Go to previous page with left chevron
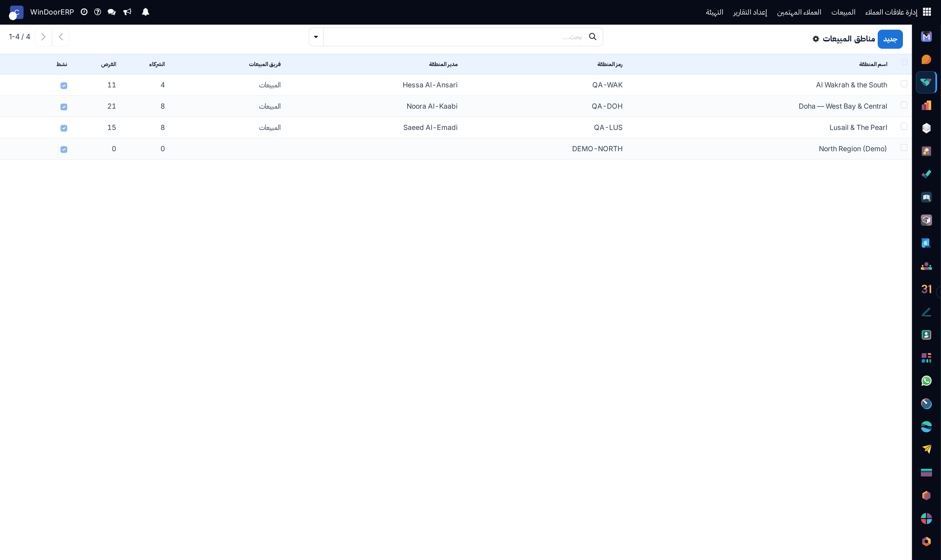This screenshot has width=941, height=560. [61, 37]
